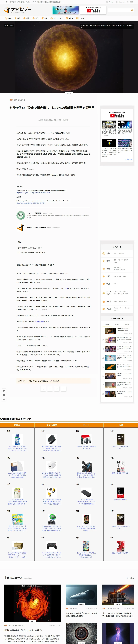Open the Facebook link in the header
The height and width of the screenshot is (644, 138).
click(x=120, y=2)
